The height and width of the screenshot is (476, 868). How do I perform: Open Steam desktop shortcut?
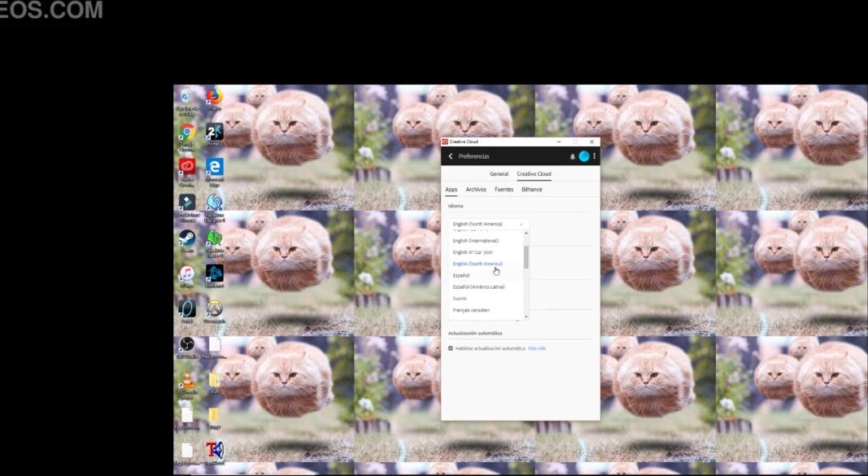(x=187, y=238)
